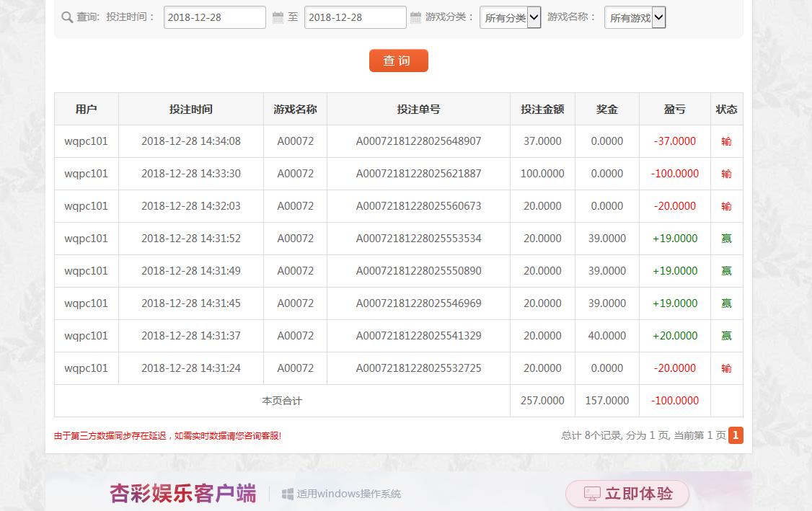Click the 奖金 column header
812x511 pixels.
click(x=607, y=110)
